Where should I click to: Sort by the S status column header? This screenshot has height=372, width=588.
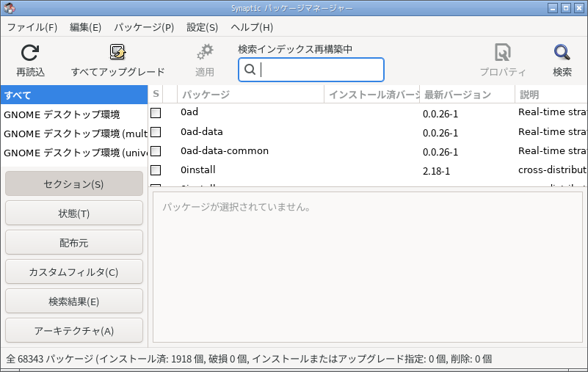[156, 94]
